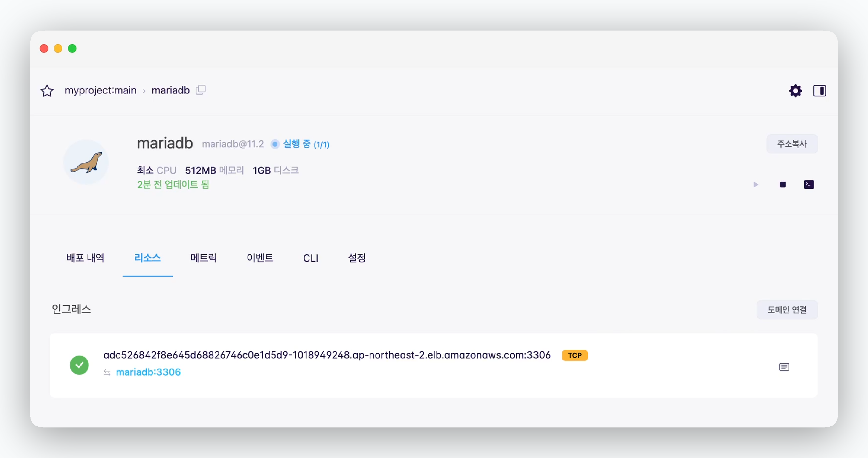Click the running status indicator dot

coord(275,144)
